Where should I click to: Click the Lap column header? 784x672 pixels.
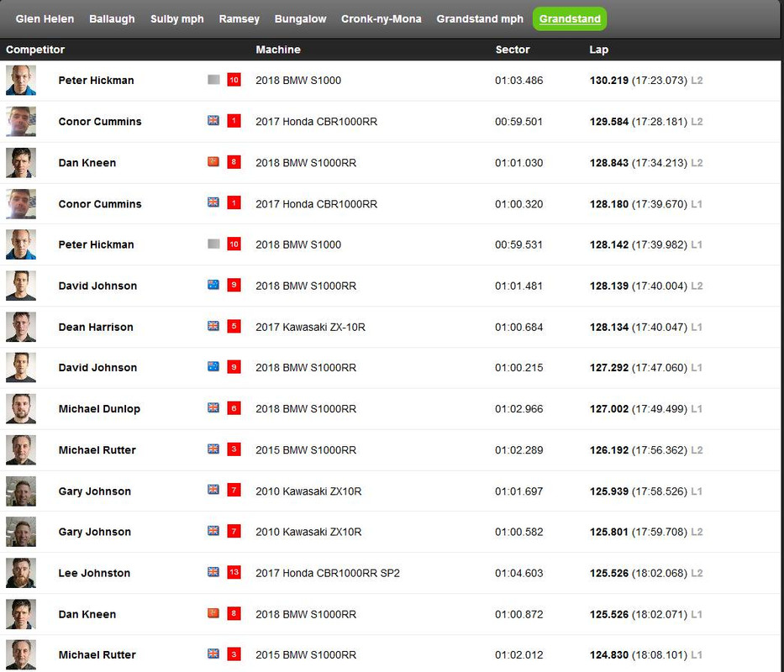point(598,50)
